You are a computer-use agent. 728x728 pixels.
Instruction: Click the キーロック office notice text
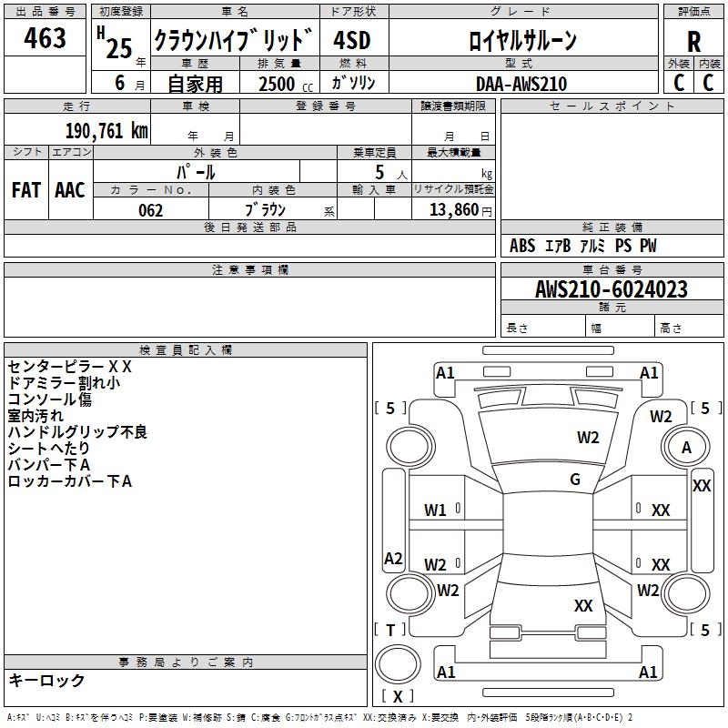[x=46, y=681]
